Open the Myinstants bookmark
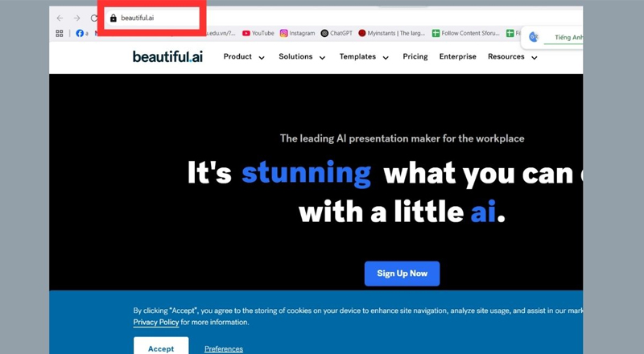 (392, 33)
